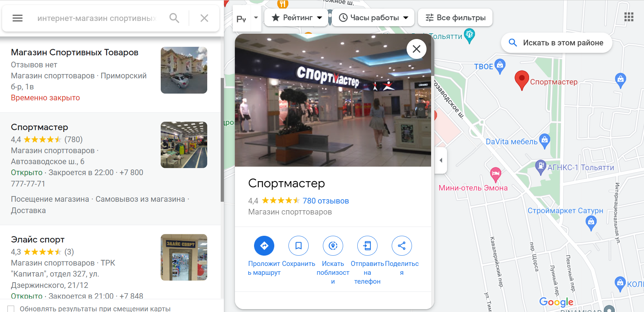The height and width of the screenshot is (312, 644).
Task: Open the Спортмастер storefront photo
Action: [x=333, y=100]
